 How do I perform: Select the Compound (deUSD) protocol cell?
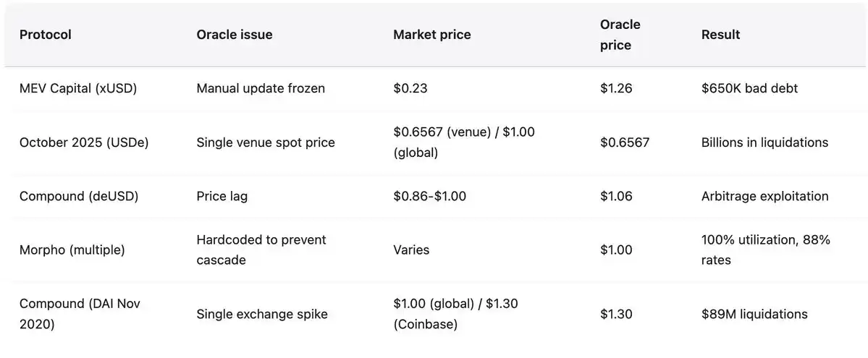coord(79,196)
